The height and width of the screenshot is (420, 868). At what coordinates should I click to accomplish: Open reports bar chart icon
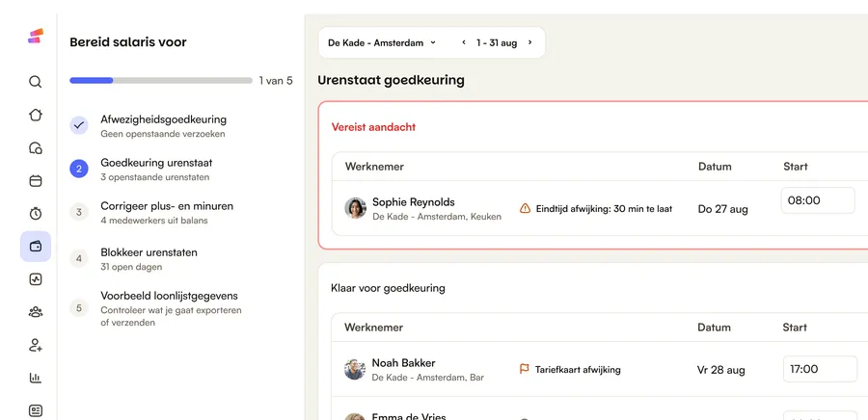36,378
